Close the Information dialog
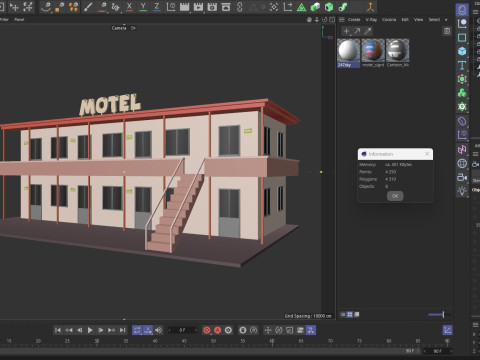Screen dimensions: 480x360 tap(427, 154)
